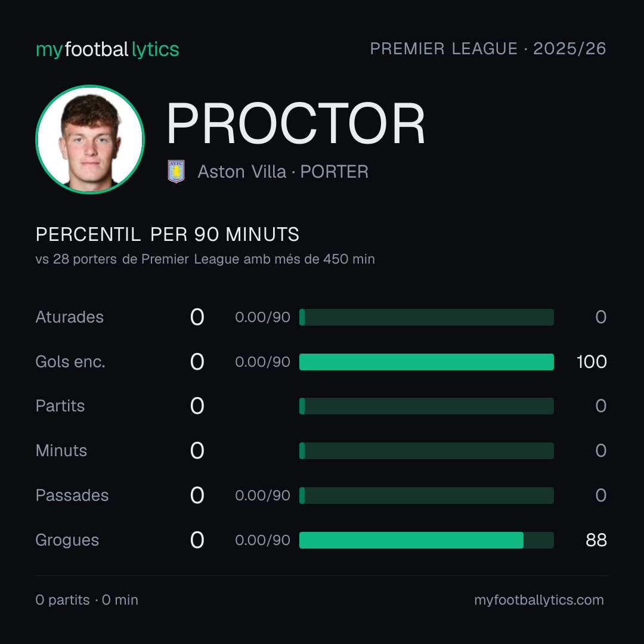Click Proctor's circular player photo

90,139
